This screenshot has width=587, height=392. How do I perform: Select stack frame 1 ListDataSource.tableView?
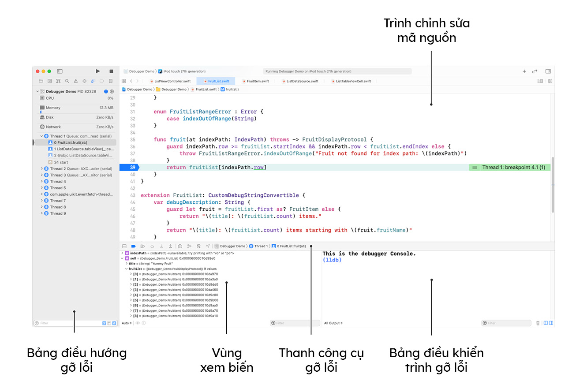(81, 149)
